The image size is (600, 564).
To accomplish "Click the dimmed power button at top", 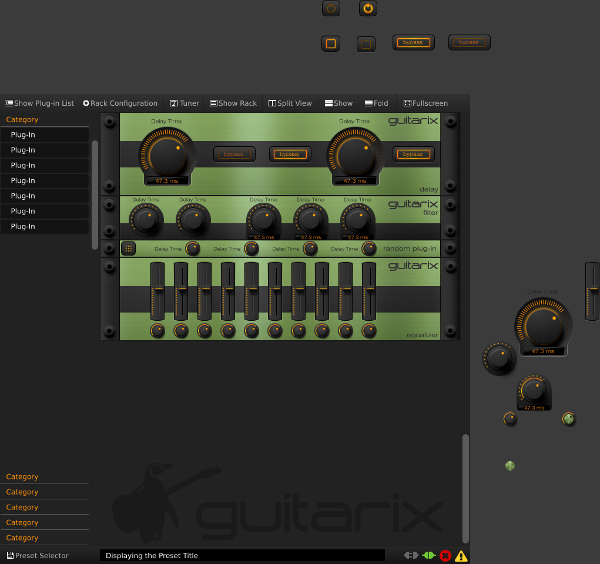I will (x=331, y=8).
